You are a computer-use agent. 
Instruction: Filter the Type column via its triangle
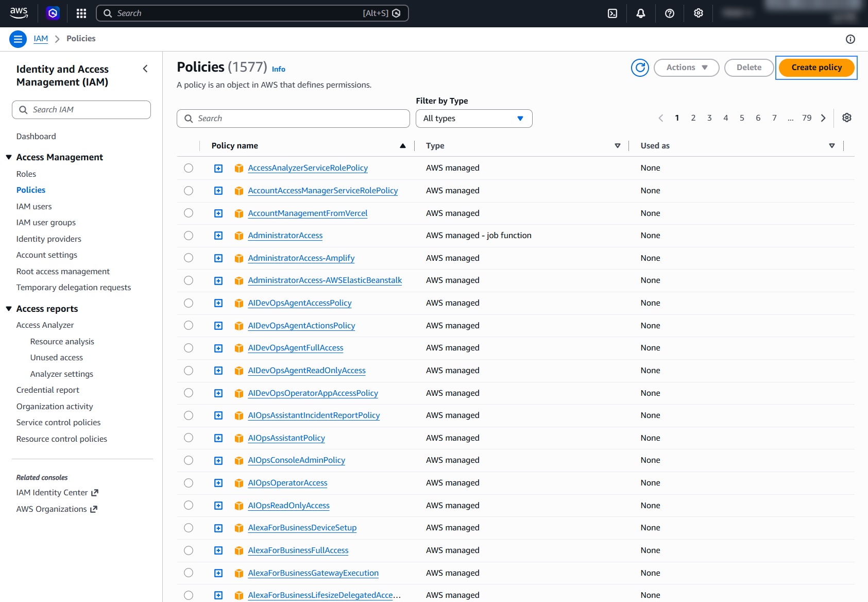coord(618,146)
